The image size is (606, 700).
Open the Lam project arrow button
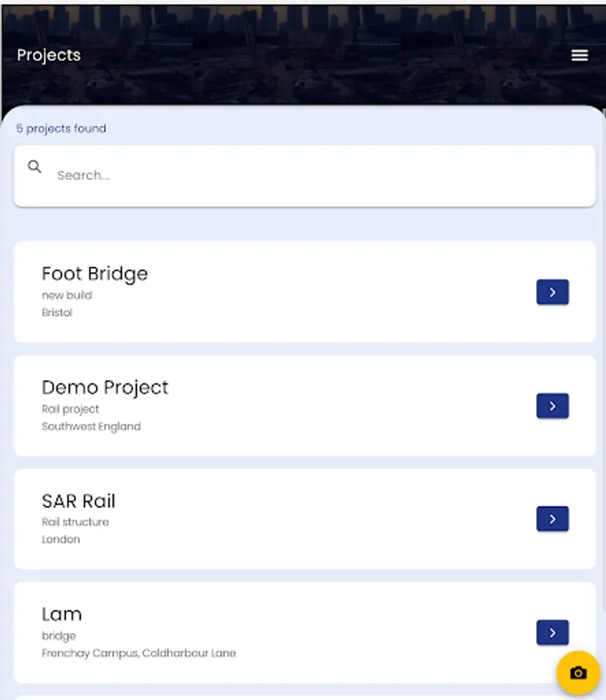click(x=552, y=633)
